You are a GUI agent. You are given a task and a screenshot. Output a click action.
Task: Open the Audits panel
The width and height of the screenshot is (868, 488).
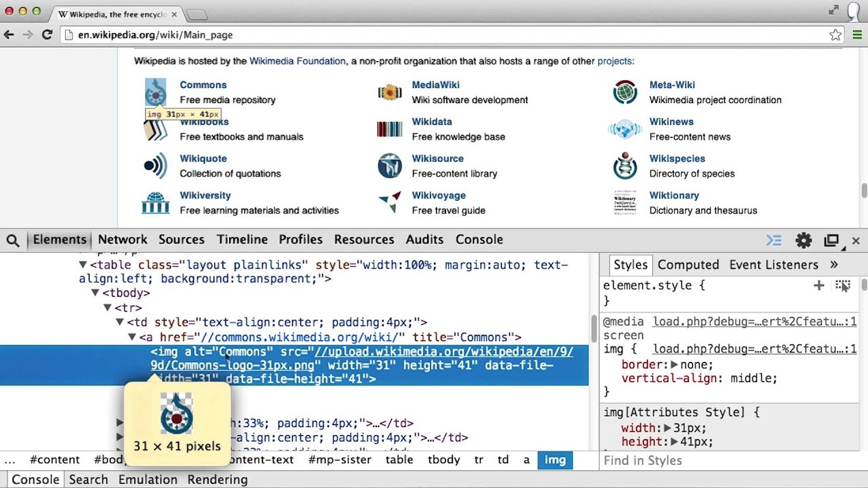pyautogui.click(x=425, y=240)
